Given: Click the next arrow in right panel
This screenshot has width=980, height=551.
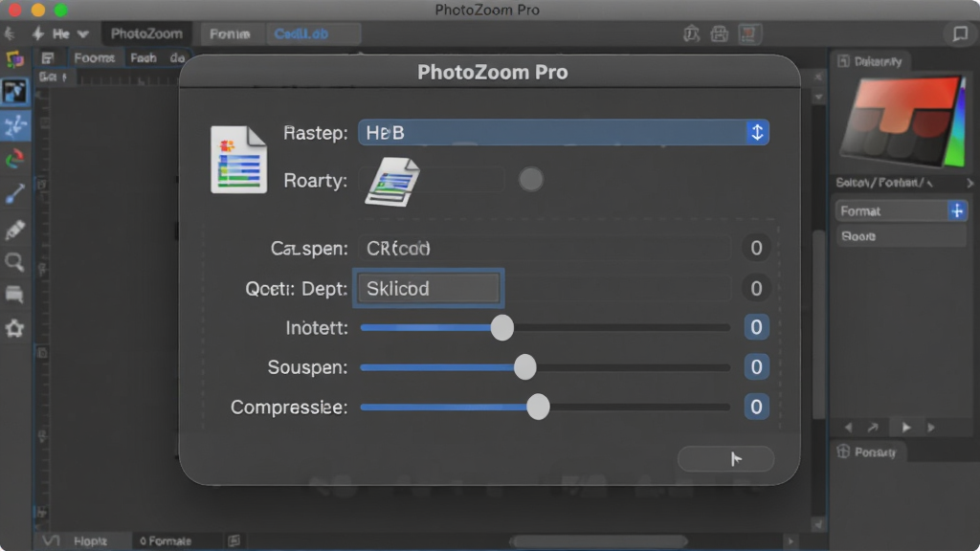Looking at the screenshot, I should pyautogui.click(x=932, y=428).
